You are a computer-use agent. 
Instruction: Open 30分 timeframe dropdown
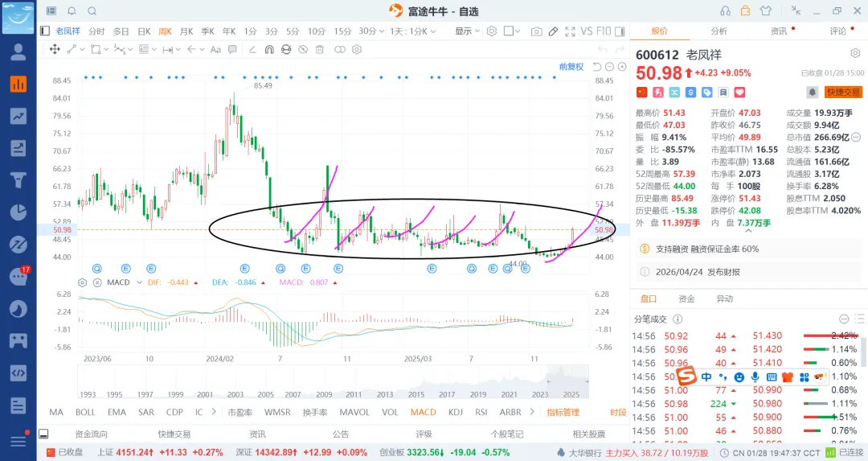[x=371, y=31]
